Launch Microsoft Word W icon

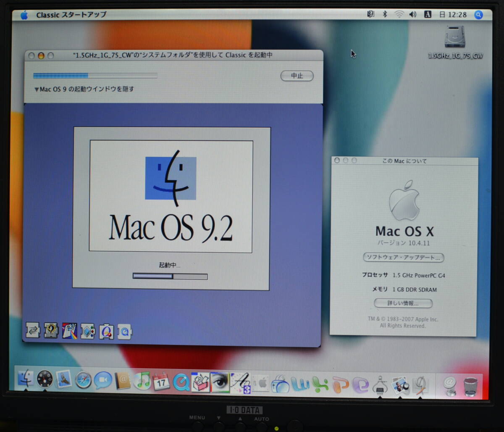tap(300, 384)
